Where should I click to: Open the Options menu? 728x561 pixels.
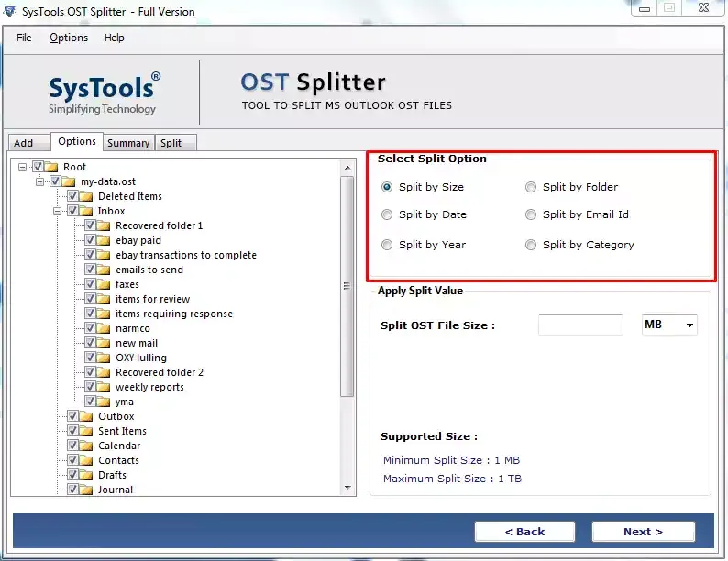point(69,38)
